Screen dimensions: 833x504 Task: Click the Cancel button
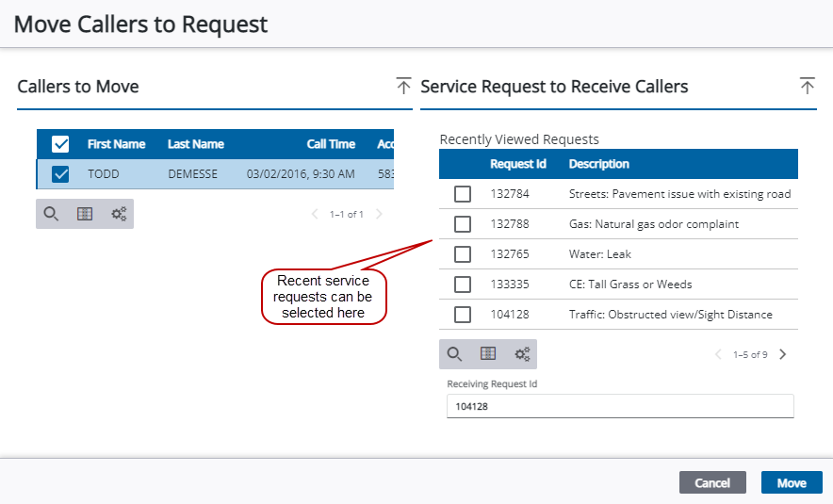tap(711, 482)
